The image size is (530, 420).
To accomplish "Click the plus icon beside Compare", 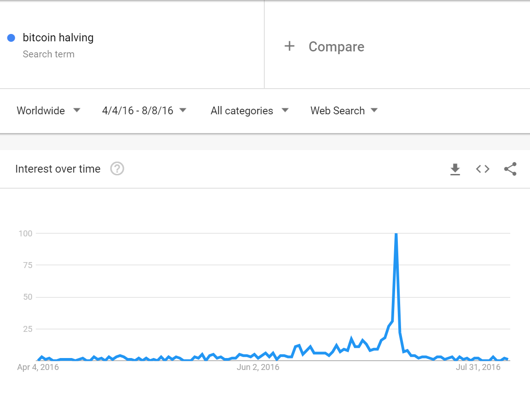I will click(x=290, y=46).
